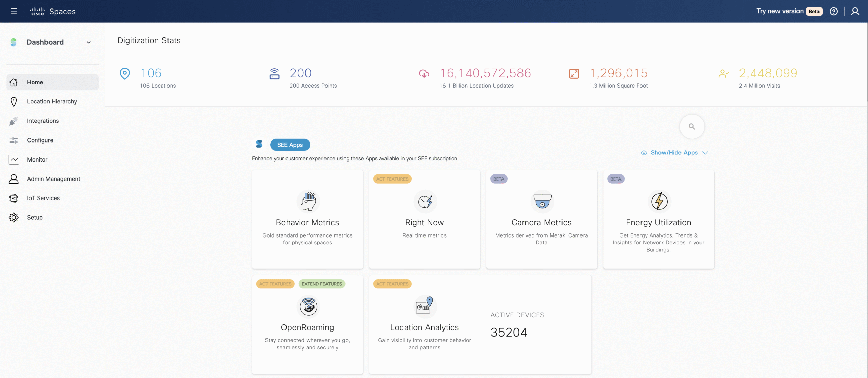Click the IoT Services chip icon
Image resolution: width=868 pixels, height=378 pixels.
pyautogui.click(x=14, y=198)
